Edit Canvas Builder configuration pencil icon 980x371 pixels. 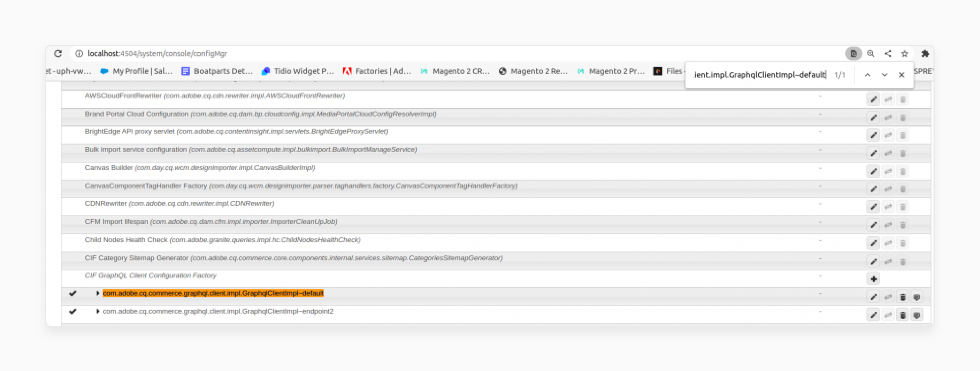[x=873, y=171]
